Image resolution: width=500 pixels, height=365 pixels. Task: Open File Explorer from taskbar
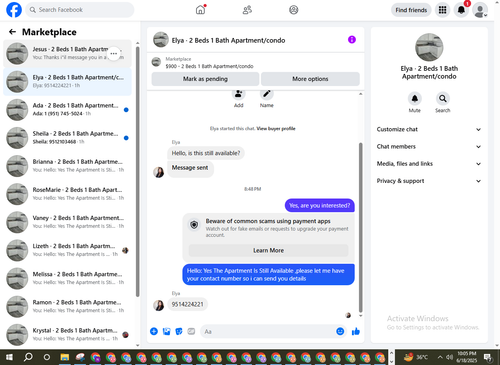pyautogui.click(x=65, y=357)
